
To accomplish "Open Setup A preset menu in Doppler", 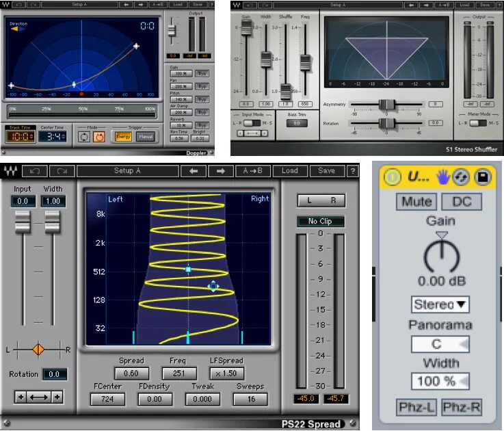I will (x=79, y=5).
